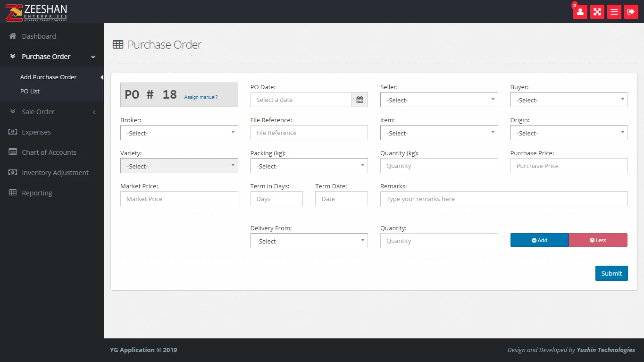Image resolution: width=644 pixels, height=362 pixels.
Task: Open Dashboard from the sidebar
Action: pyautogui.click(x=39, y=36)
